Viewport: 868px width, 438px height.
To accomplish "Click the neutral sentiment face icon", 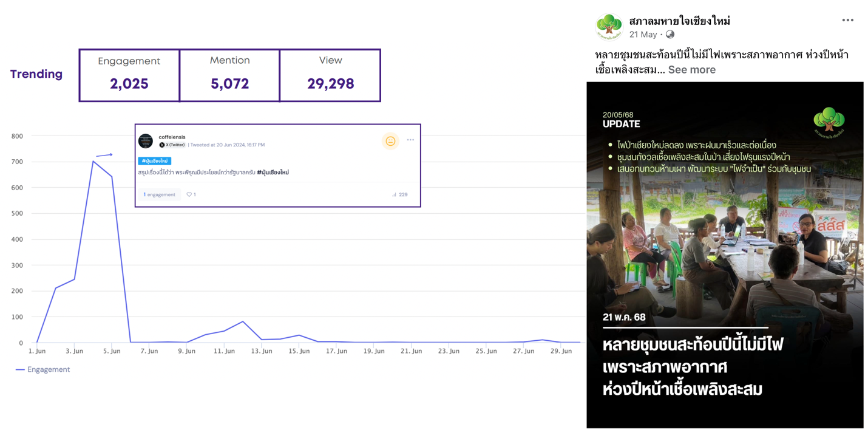I will (390, 141).
